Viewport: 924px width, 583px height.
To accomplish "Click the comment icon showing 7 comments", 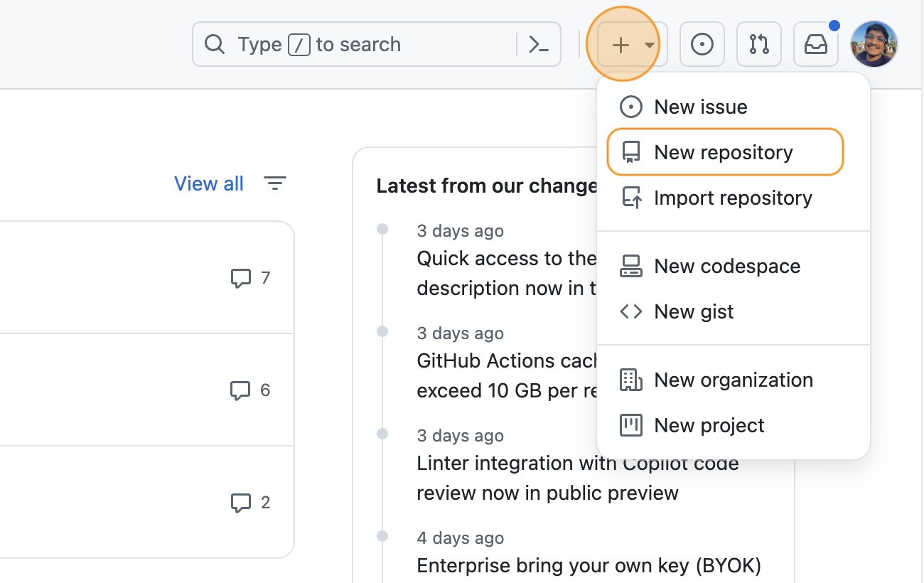I will pos(242,277).
